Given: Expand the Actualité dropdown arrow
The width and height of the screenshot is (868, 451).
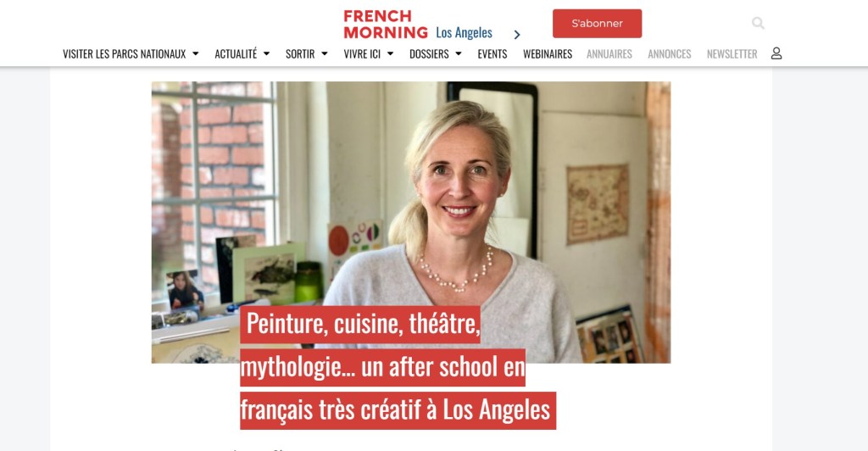Looking at the screenshot, I should [x=266, y=53].
